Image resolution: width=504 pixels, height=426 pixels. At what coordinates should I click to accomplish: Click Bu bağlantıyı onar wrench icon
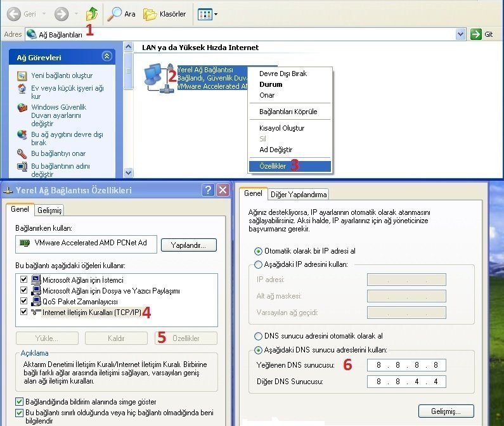point(22,153)
